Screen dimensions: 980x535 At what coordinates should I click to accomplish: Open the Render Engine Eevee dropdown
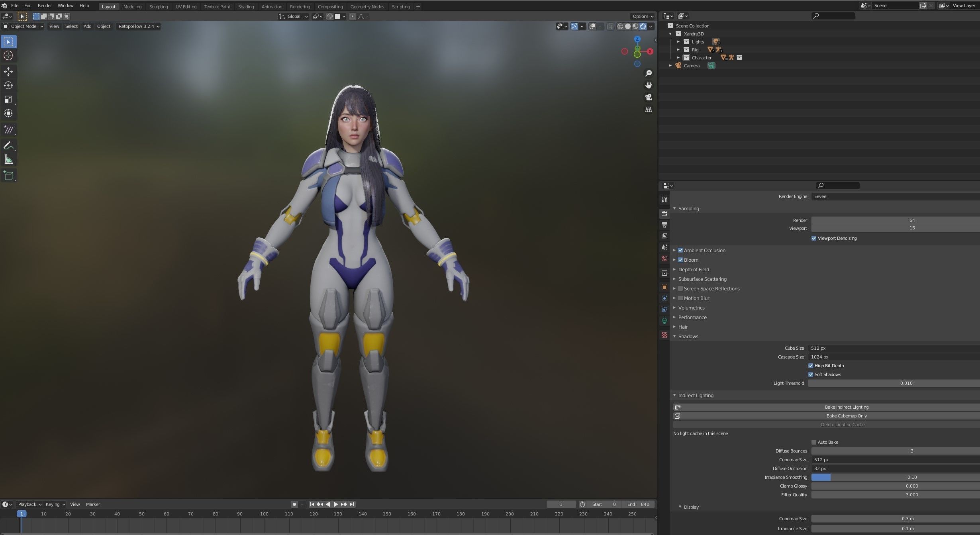896,196
